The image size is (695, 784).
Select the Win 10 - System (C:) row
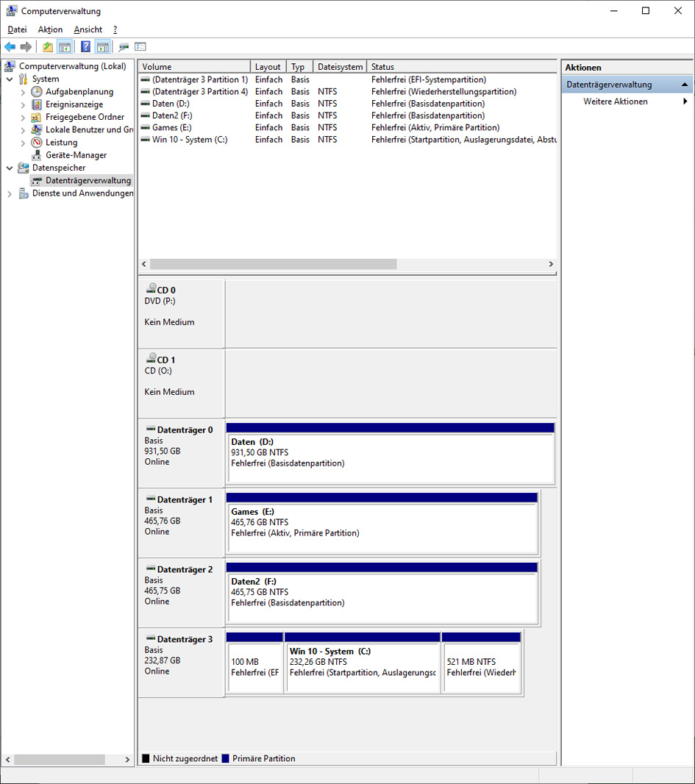click(x=347, y=140)
